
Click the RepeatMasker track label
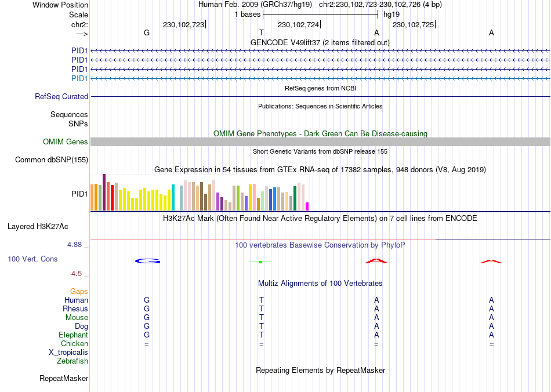64,378
